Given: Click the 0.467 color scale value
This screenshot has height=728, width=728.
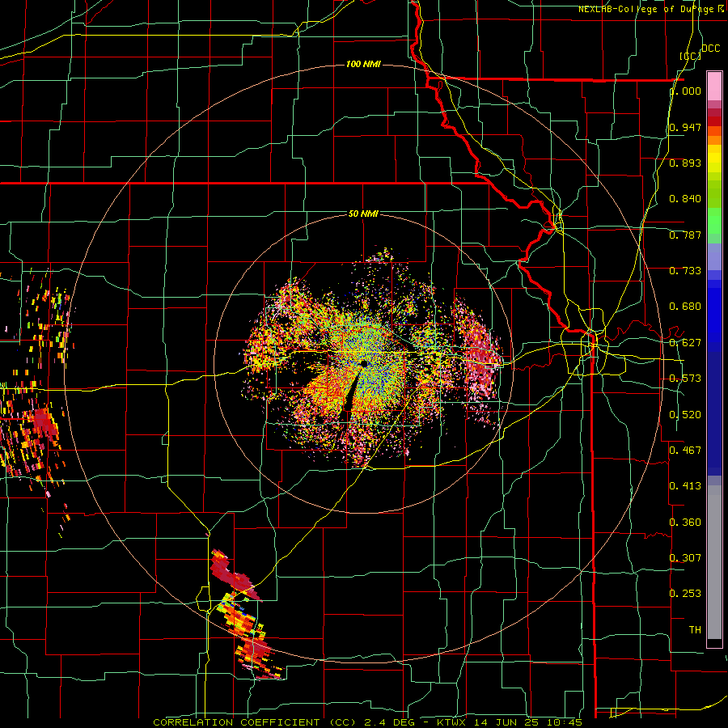Looking at the screenshot, I should (x=685, y=451).
